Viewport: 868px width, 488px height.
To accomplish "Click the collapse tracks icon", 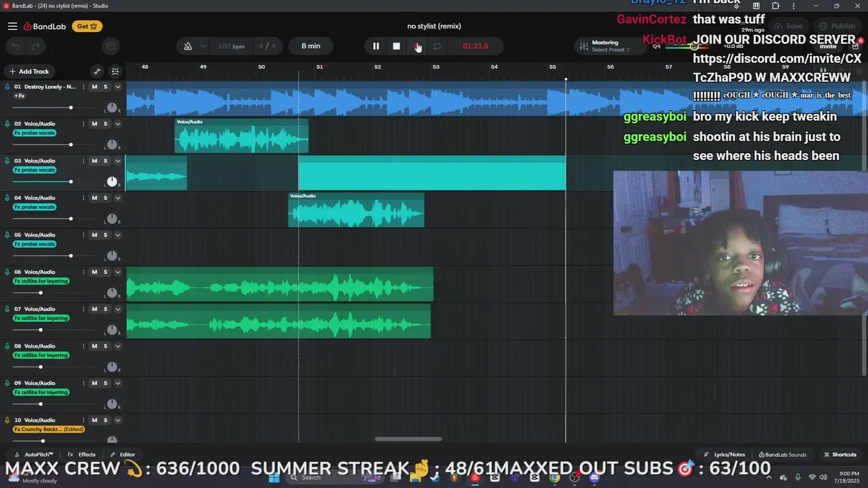I will click(x=115, y=71).
